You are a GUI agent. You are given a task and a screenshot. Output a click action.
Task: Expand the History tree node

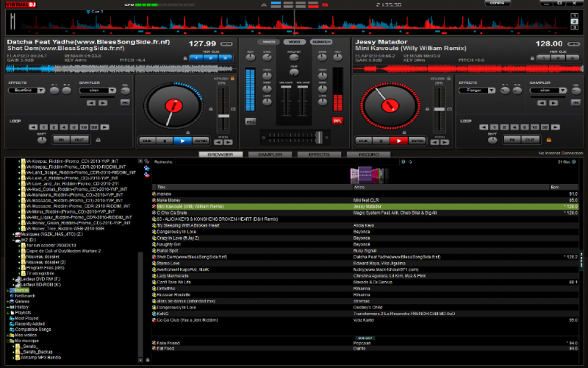7,307
